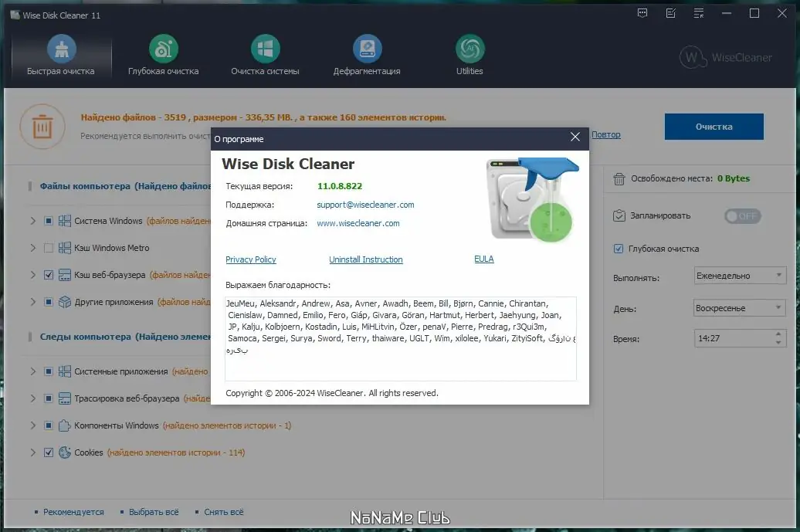The width and height of the screenshot is (800, 532).
Task: Open the Privacy Policy link
Action: (x=251, y=259)
